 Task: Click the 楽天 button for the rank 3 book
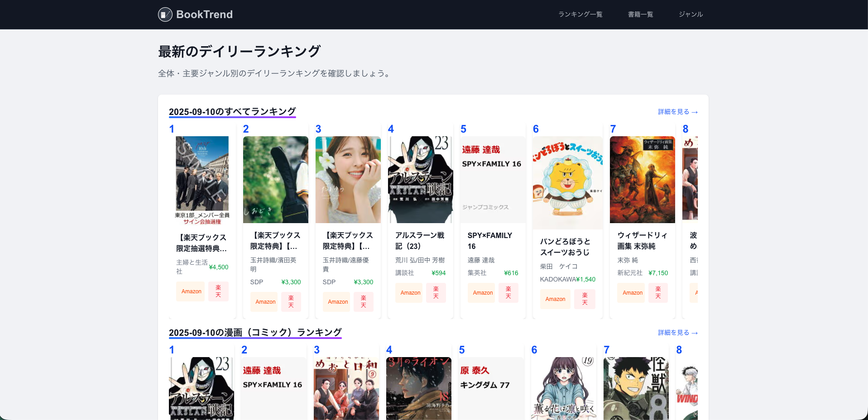pyautogui.click(x=363, y=302)
